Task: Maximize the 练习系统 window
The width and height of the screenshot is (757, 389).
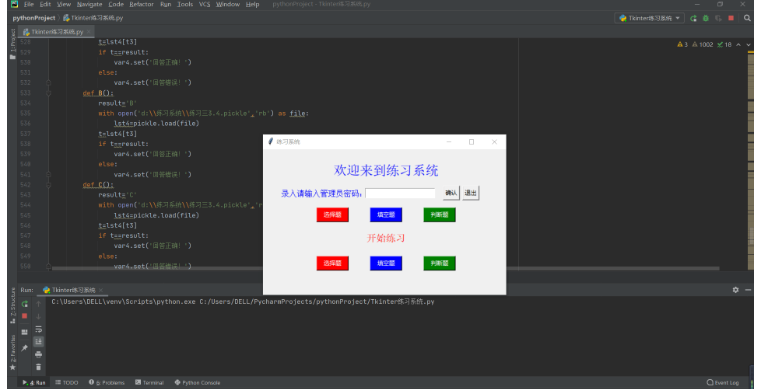Action: 472,141
